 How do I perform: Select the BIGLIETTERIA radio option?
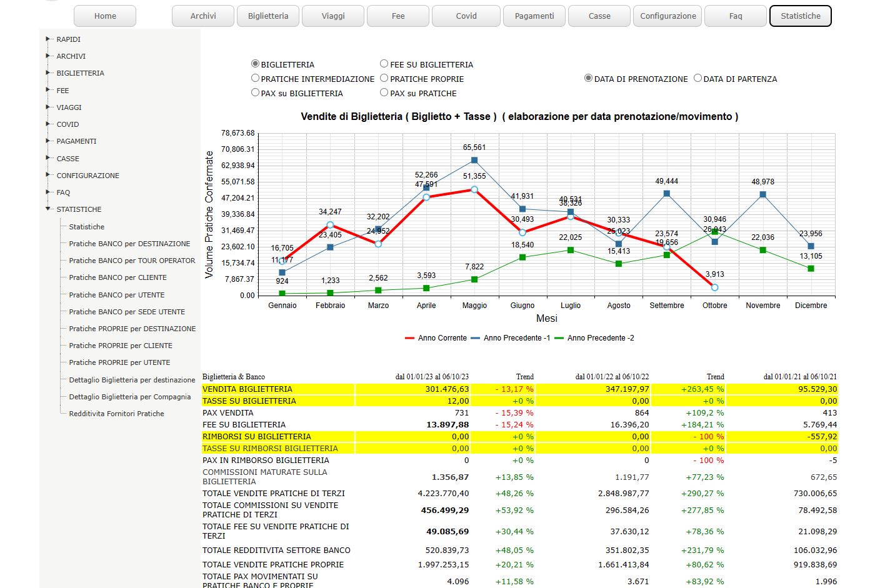point(255,64)
